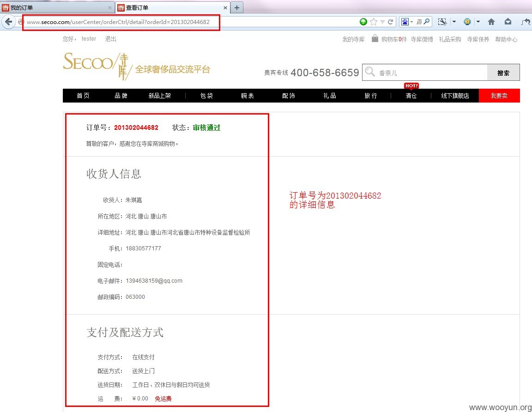Screen dimensions: 532x412
Task: Open 腕表 in navigation bar
Action: 248,96
